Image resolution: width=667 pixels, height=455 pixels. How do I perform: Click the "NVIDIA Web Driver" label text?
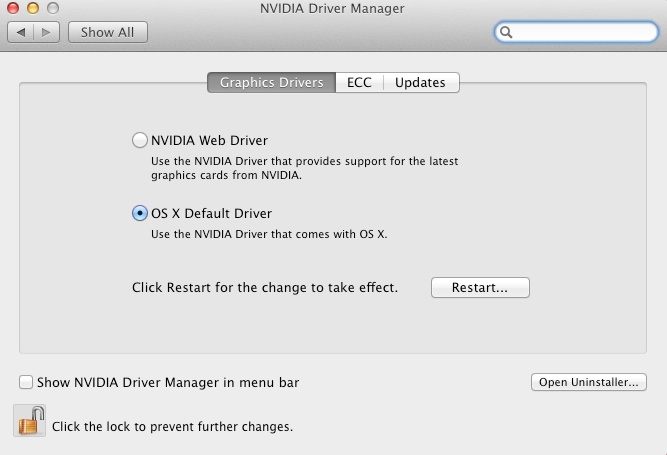point(210,140)
